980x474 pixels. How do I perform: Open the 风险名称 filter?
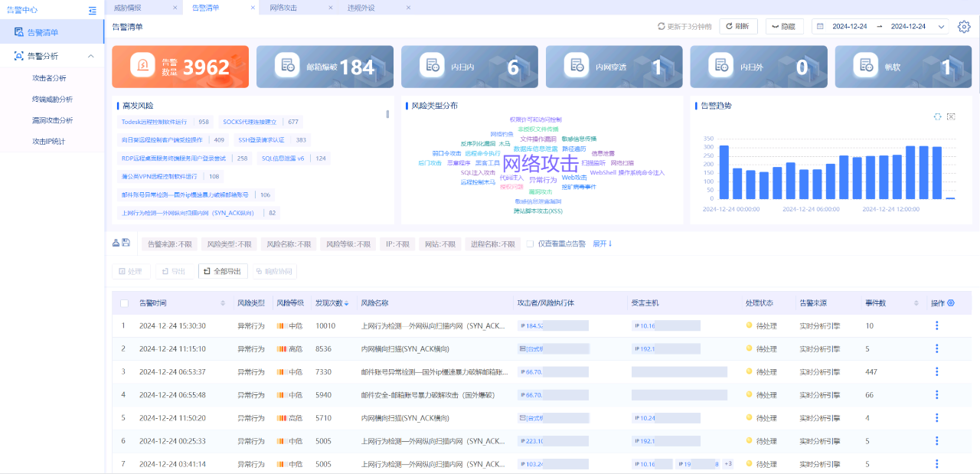[x=288, y=244]
